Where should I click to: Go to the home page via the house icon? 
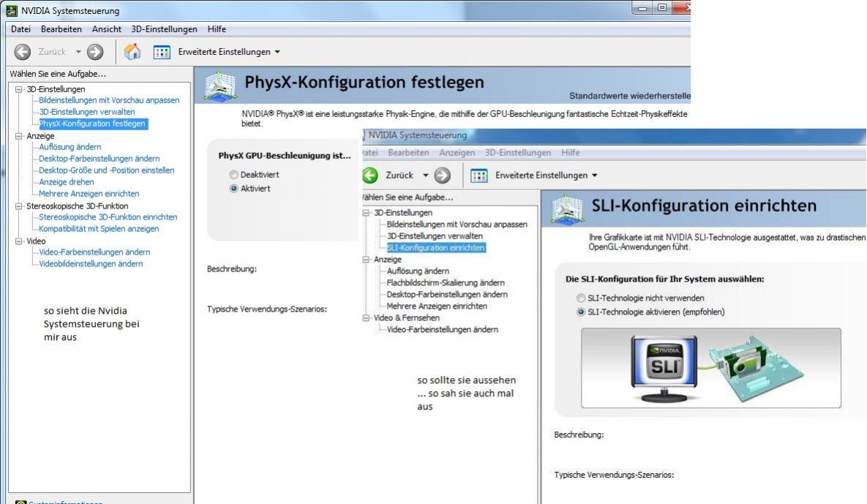coord(132,52)
